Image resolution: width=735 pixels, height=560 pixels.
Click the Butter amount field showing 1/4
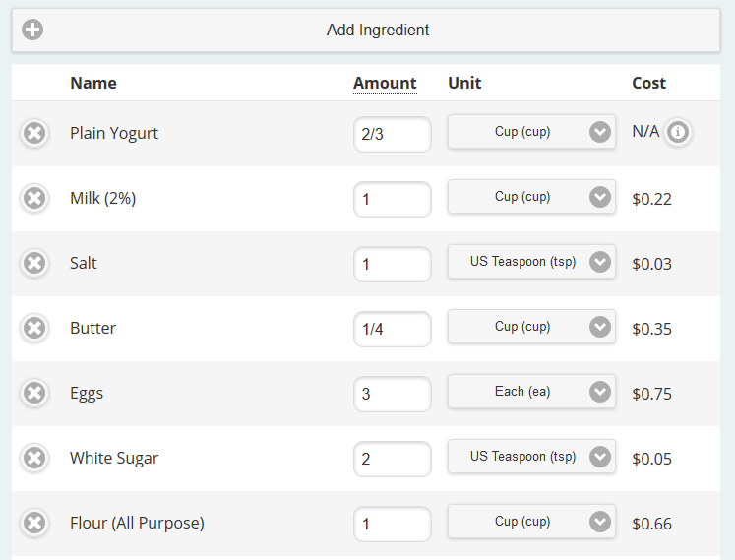tap(393, 330)
